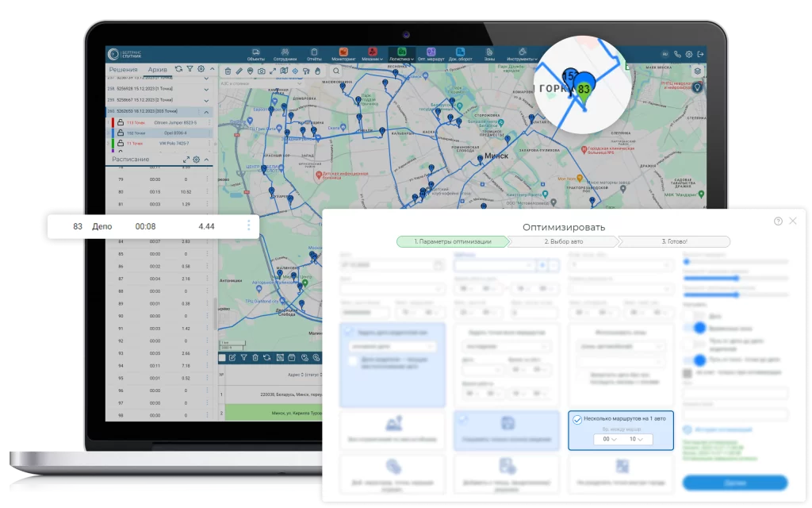The width and height of the screenshot is (812, 508).
Task: Open the Логистика dropdown menu
Action: point(401,55)
